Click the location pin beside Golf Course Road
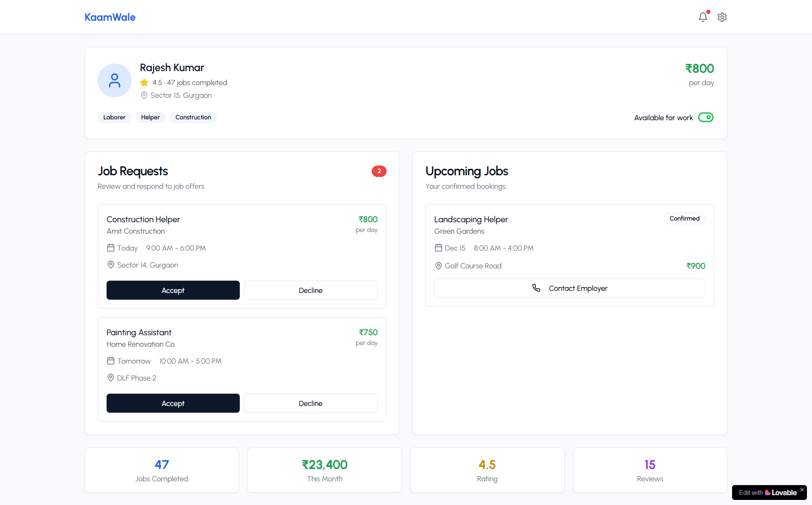Screen dimensions: 812x505 439,266
